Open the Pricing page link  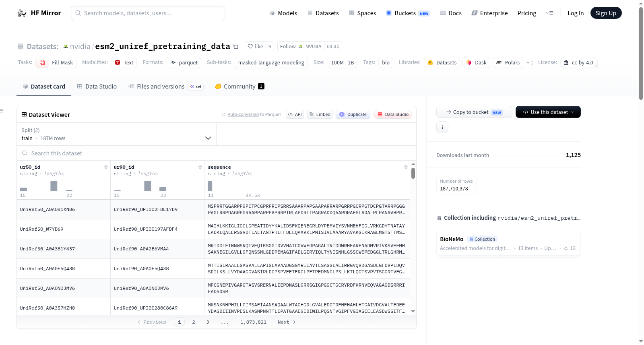pyautogui.click(x=527, y=13)
